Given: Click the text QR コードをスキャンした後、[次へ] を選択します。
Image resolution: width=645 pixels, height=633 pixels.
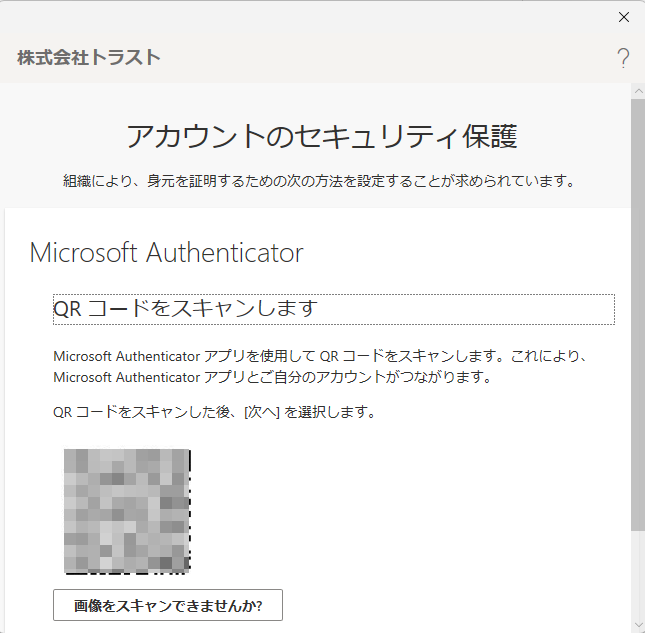Looking at the screenshot, I should (x=214, y=412).
